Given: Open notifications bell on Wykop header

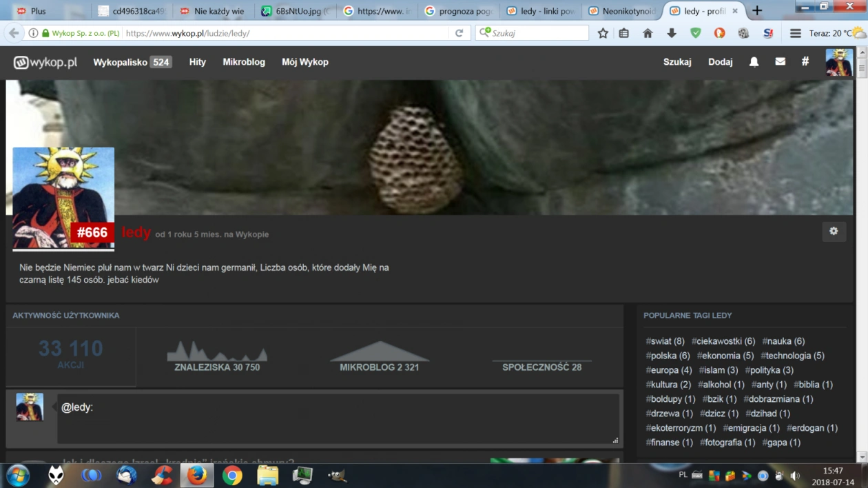Looking at the screenshot, I should tap(754, 62).
